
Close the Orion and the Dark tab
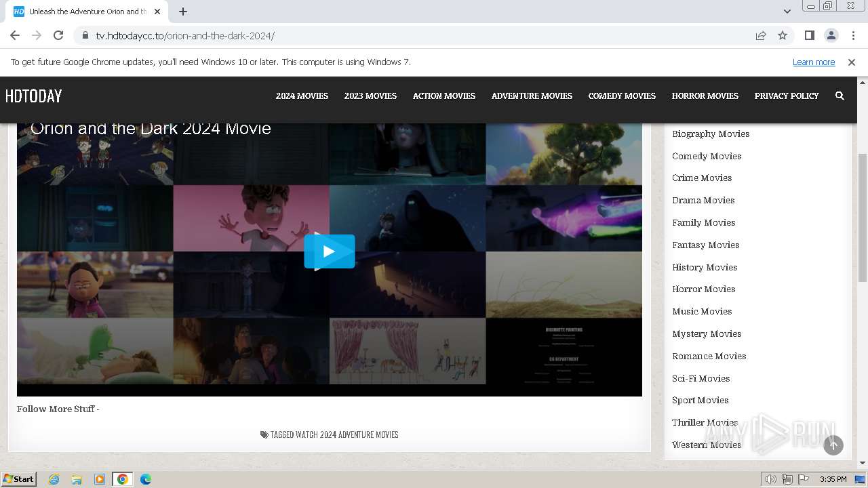point(157,12)
